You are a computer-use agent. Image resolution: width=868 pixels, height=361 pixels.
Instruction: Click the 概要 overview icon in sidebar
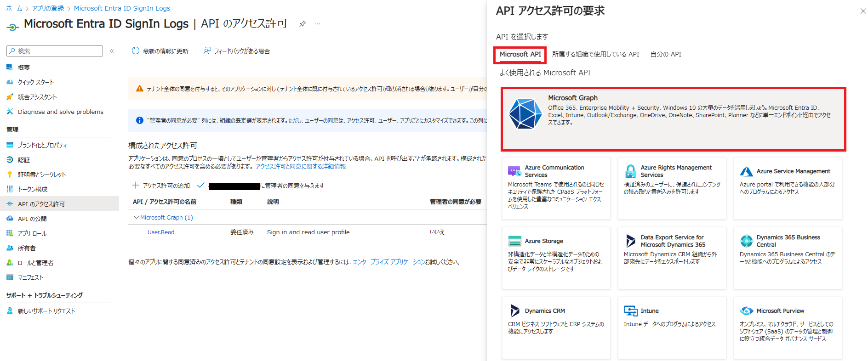(x=10, y=68)
